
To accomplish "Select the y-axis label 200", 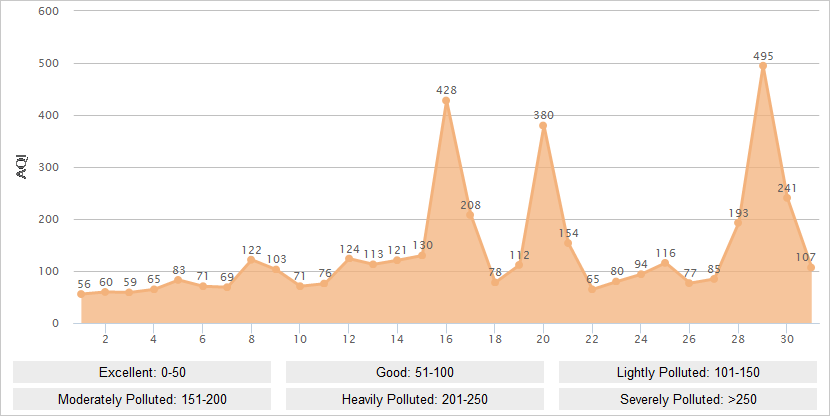I will point(49,219).
